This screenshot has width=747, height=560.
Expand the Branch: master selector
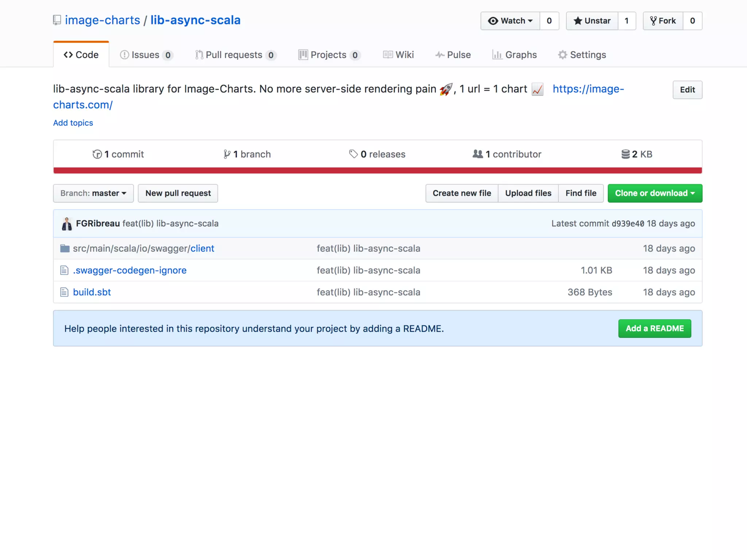coord(93,193)
